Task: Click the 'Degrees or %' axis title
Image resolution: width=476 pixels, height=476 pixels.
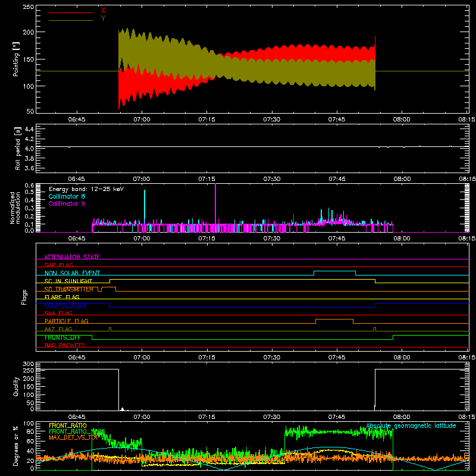Action: tap(16, 446)
